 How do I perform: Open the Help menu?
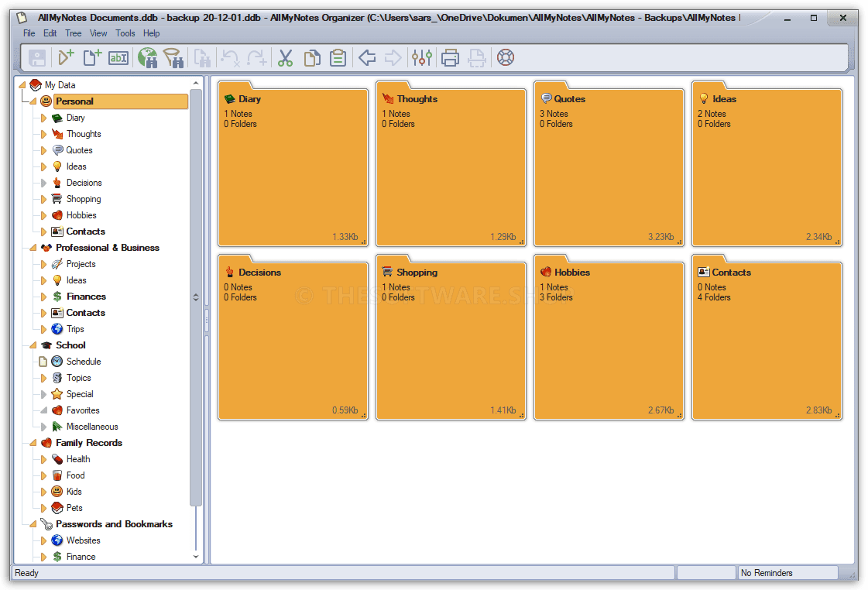click(151, 33)
